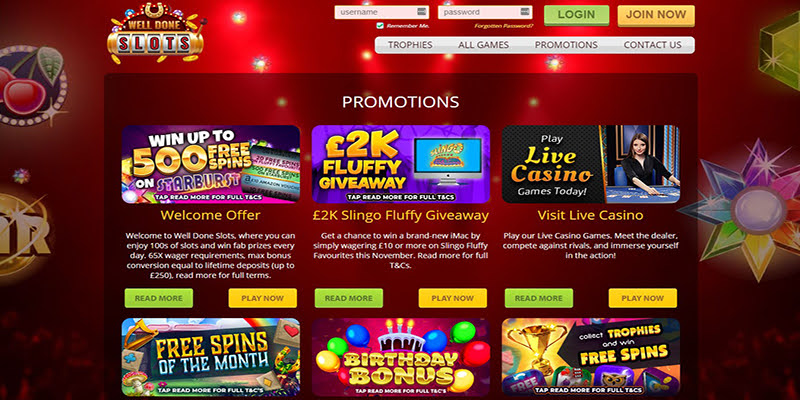The width and height of the screenshot is (800, 400).
Task: Select the PROMOTIONS nav item
Action: click(566, 45)
